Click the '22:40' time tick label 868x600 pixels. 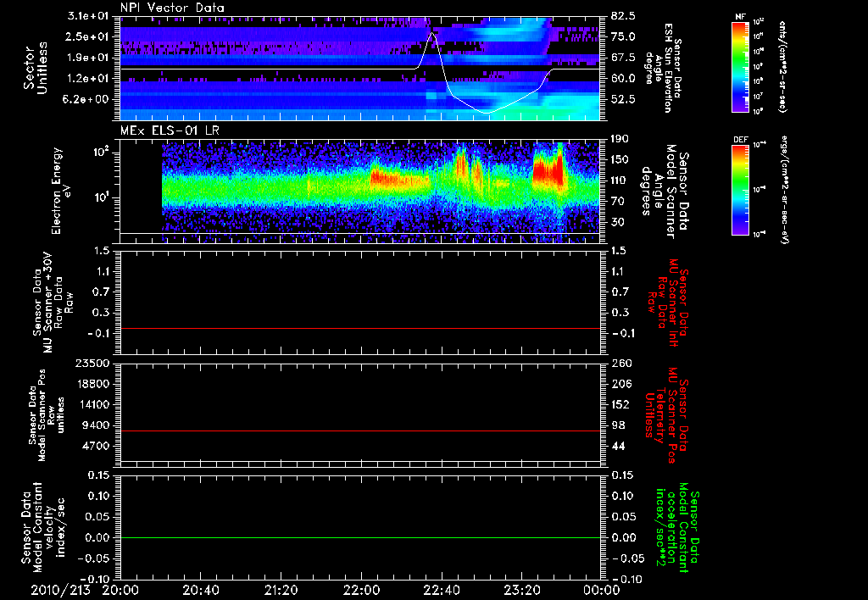coord(441,590)
